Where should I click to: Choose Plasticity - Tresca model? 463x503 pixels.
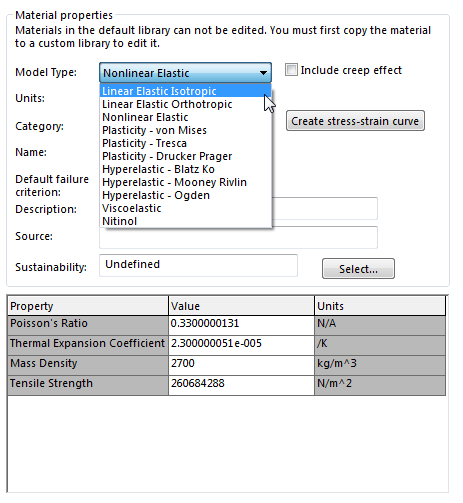coord(185,143)
